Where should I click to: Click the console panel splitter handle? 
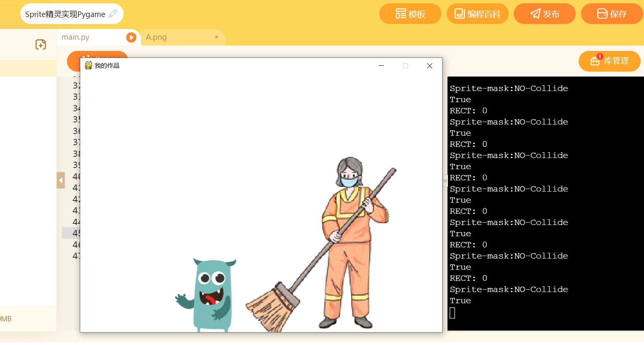[x=445, y=181]
